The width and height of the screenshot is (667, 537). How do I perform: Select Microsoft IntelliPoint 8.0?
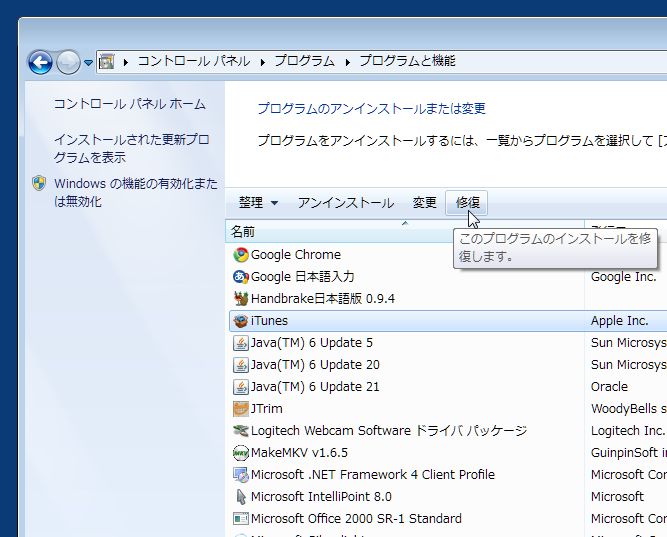click(x=321, y=497)
